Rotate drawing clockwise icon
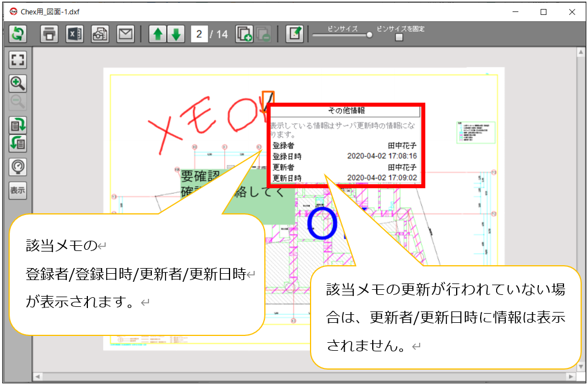 coord(18,125)
